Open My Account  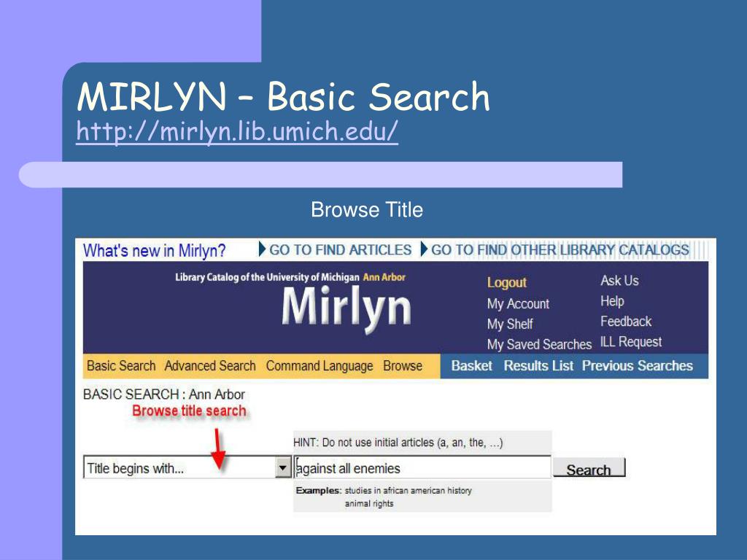[518, 304]
